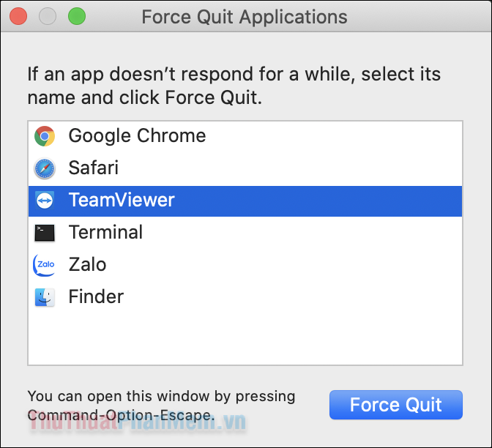Click the green zoom window button

pos(77,16)
